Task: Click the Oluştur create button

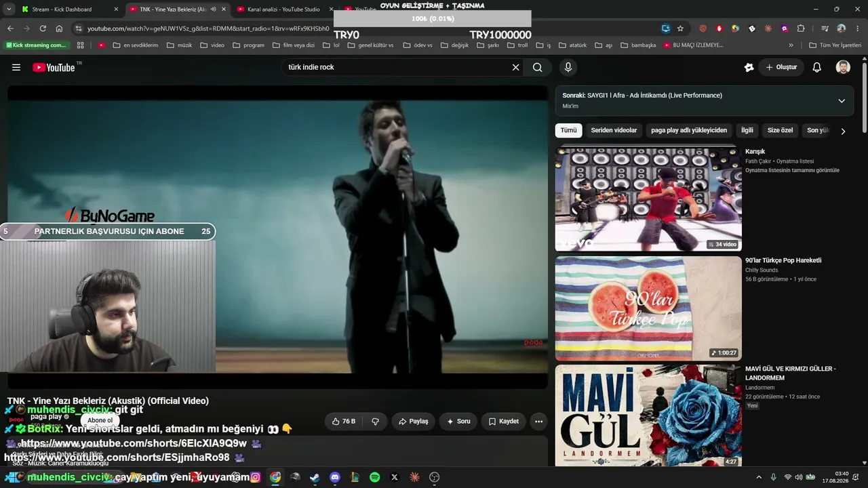Action: coord(782,67)
